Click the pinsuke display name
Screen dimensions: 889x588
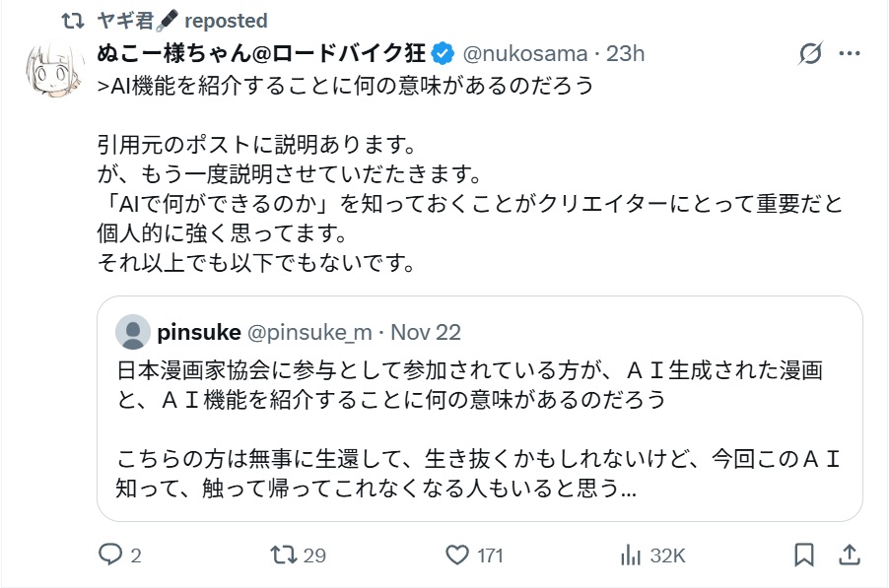click(198, 332)
